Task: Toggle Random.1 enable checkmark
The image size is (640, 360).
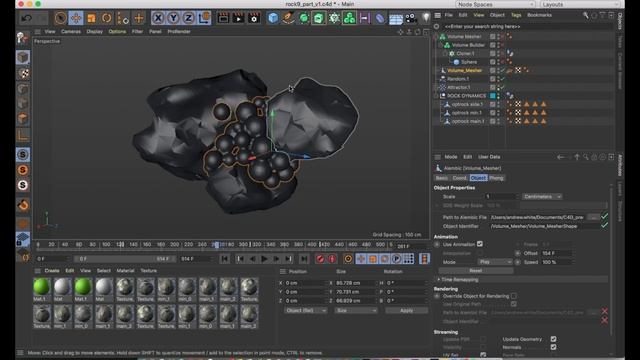Action: pos(503,79)
